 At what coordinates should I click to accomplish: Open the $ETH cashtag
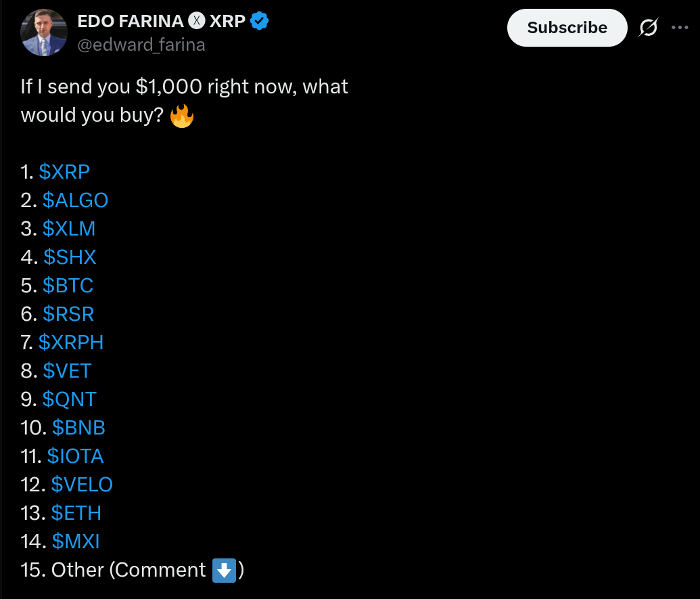pos(76,513)
